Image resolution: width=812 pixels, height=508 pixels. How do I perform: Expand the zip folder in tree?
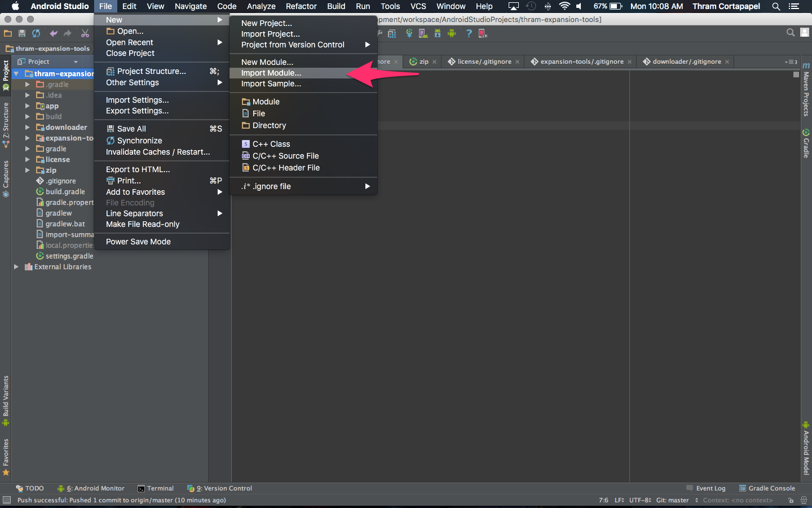[27, 170]
